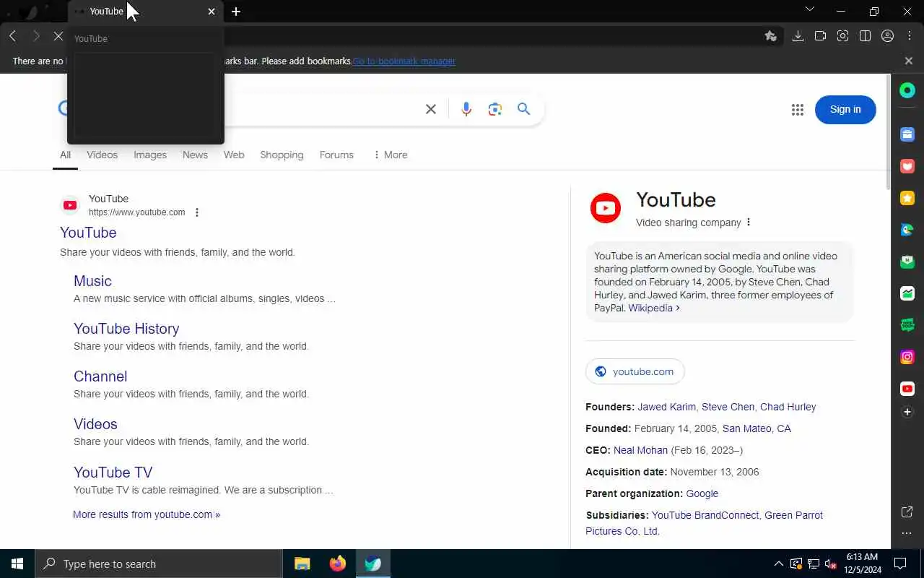The width and height of the screenshot is (924, 578).
Task: Open the Neal Mohan CEO link
Action: (640, 450)
